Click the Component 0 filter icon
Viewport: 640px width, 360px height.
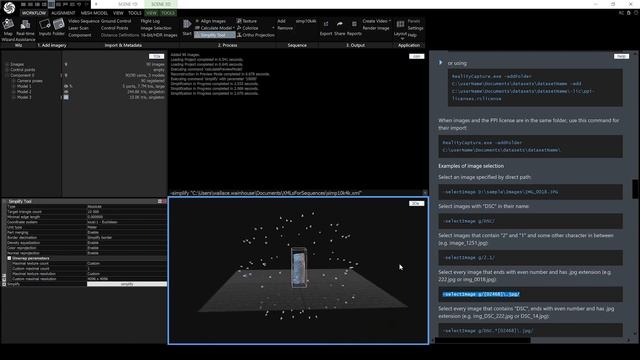66,76
